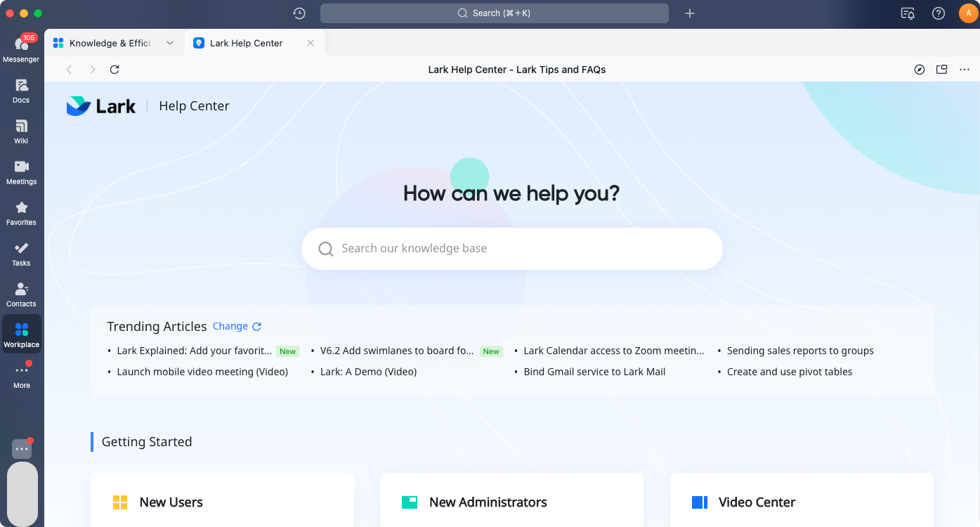Select the Knowledge & Efficiency tab

point(110,43)
